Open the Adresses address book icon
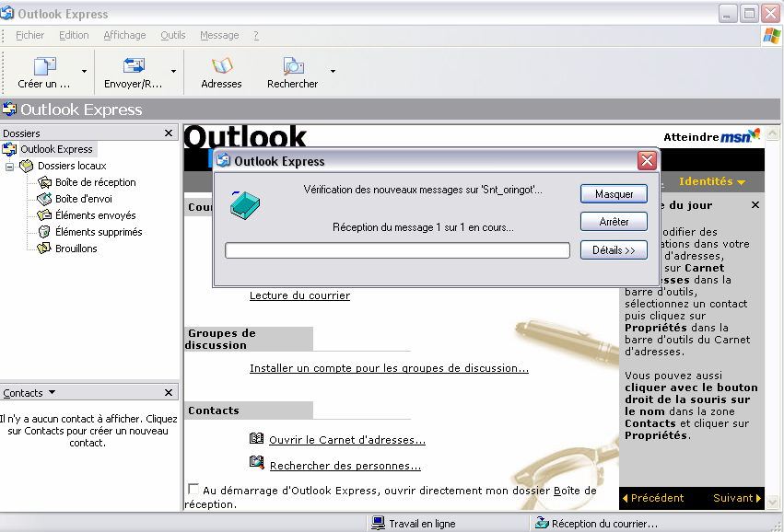 point(221,65)
